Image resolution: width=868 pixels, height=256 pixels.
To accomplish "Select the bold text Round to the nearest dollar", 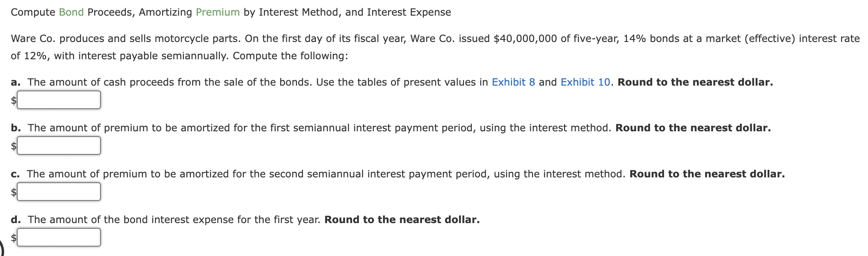I will (x=696, y=82).
